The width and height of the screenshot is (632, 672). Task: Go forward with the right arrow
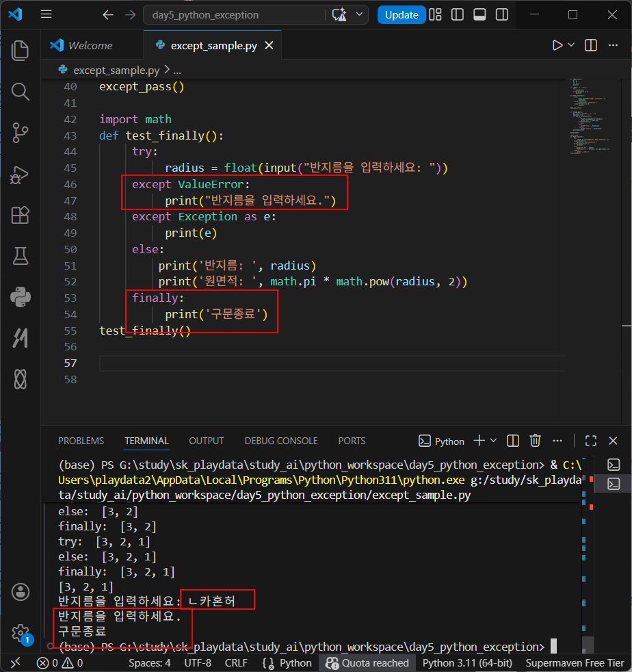[x=130, y=15]
